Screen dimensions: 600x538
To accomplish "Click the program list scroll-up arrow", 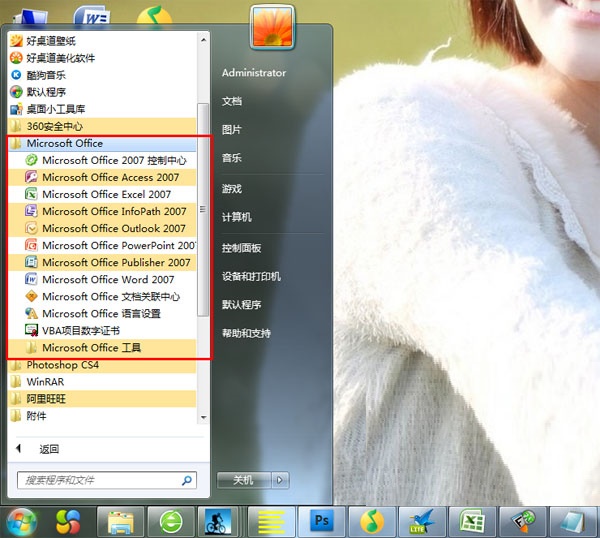I will [x=203, y=39].
